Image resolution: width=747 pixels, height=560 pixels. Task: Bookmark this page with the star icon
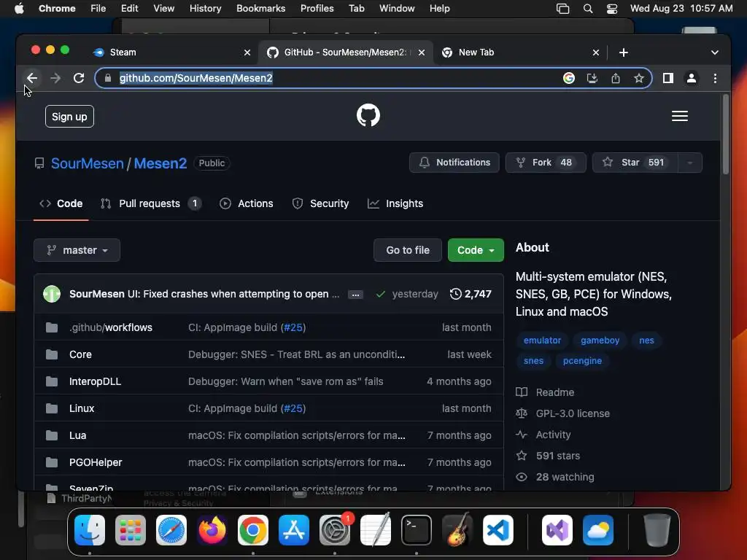point(639,78)
